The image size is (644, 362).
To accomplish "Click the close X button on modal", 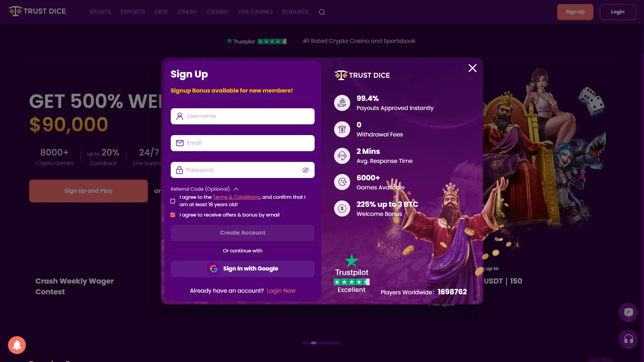I will pyautogui.click(x=472, y=68).
